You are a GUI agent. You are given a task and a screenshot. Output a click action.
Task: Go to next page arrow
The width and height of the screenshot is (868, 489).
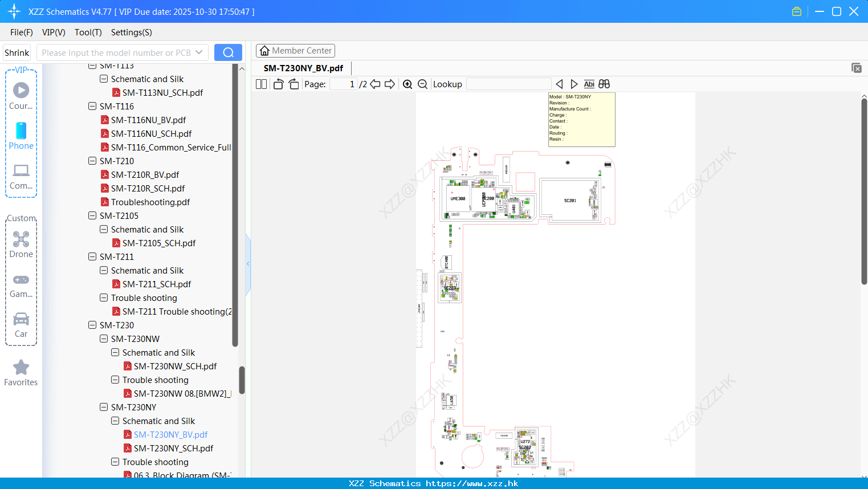(390, 84)
